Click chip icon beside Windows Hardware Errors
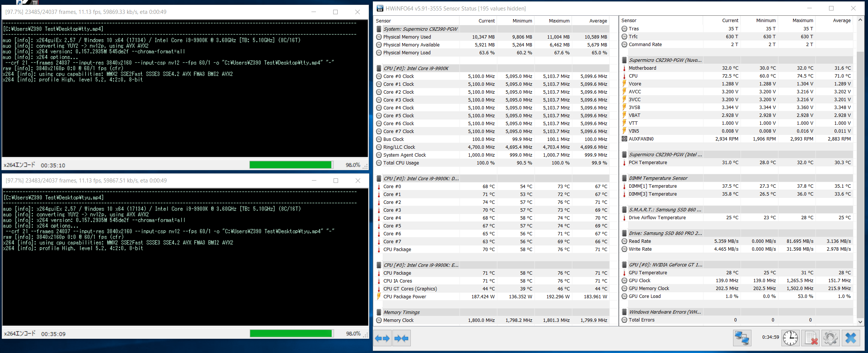Screen dimensions: 868x353 624,312
